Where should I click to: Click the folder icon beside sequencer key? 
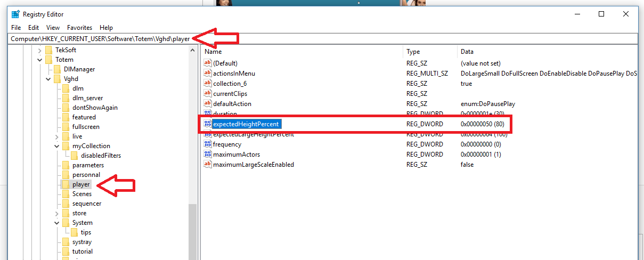click(x=66, y=204)
